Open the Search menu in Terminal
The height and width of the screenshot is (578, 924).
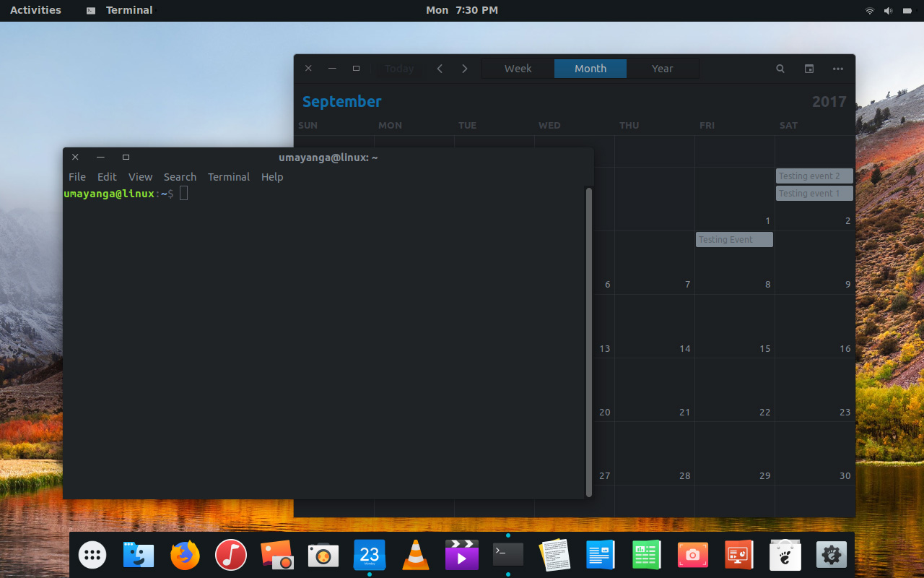coord(180,177)
